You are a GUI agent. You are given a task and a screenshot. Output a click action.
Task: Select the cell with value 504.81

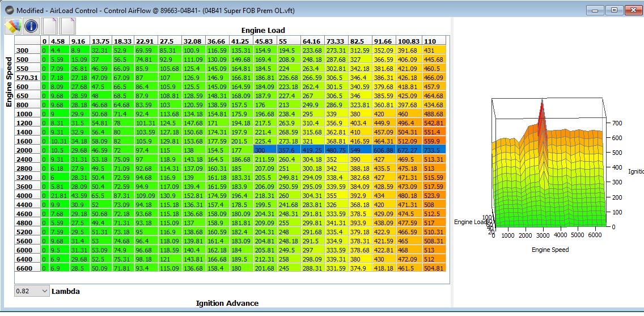click(434, 268)
